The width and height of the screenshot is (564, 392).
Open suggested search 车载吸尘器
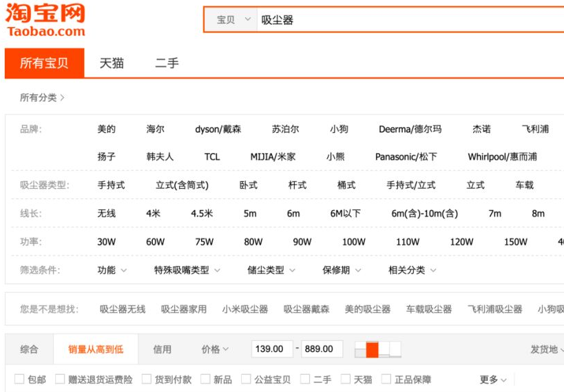[429, 309]
